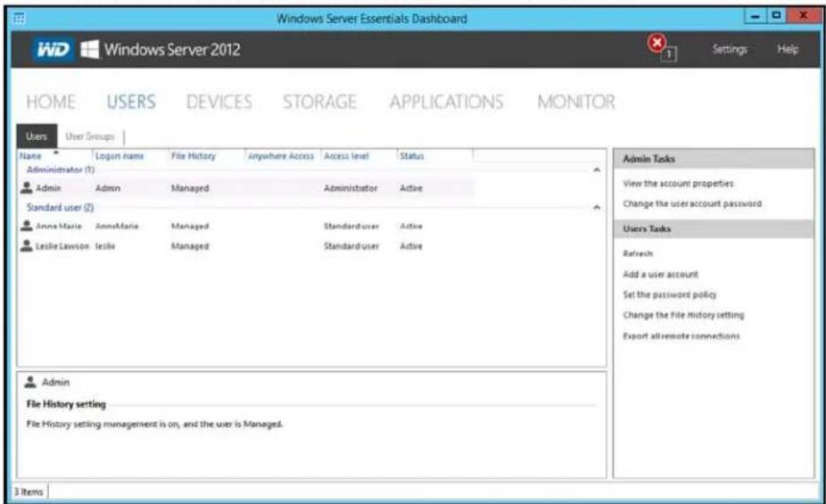Open Settings in the header
The image size is (826, 504).
pos(730,49)
